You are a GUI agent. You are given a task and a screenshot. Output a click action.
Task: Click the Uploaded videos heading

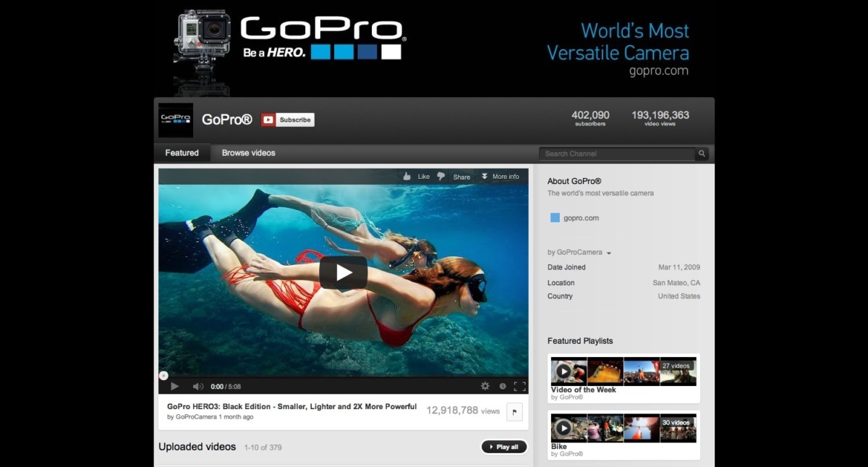coord(197,447)
